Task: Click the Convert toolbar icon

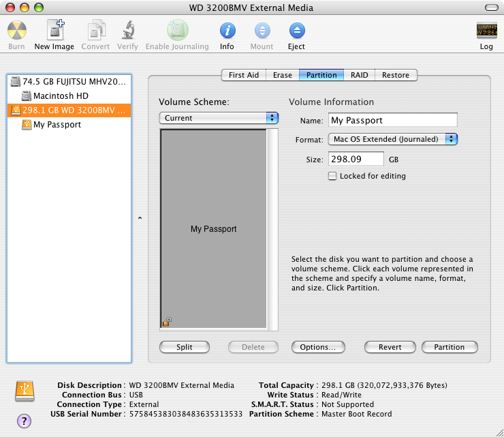Action: click(x=96, y=29)
